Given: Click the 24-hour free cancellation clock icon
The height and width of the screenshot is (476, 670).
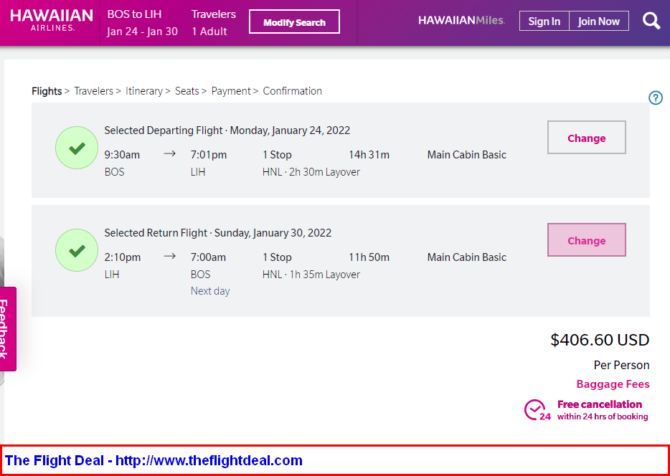Looking at the screenshot, I should 537,410.
